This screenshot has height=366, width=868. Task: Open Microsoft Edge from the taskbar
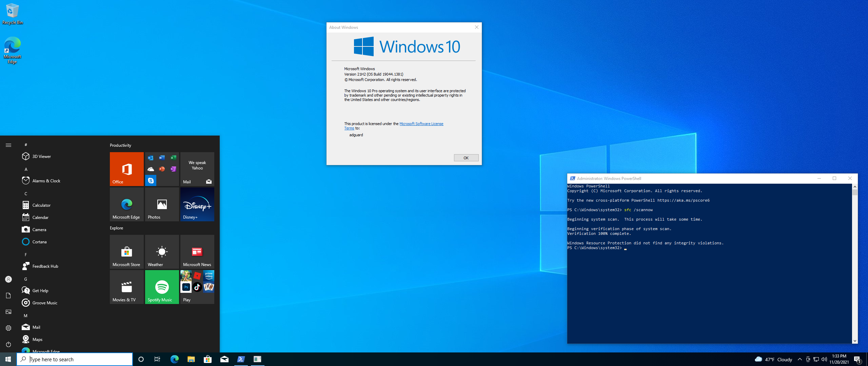[x=174, y=359]
